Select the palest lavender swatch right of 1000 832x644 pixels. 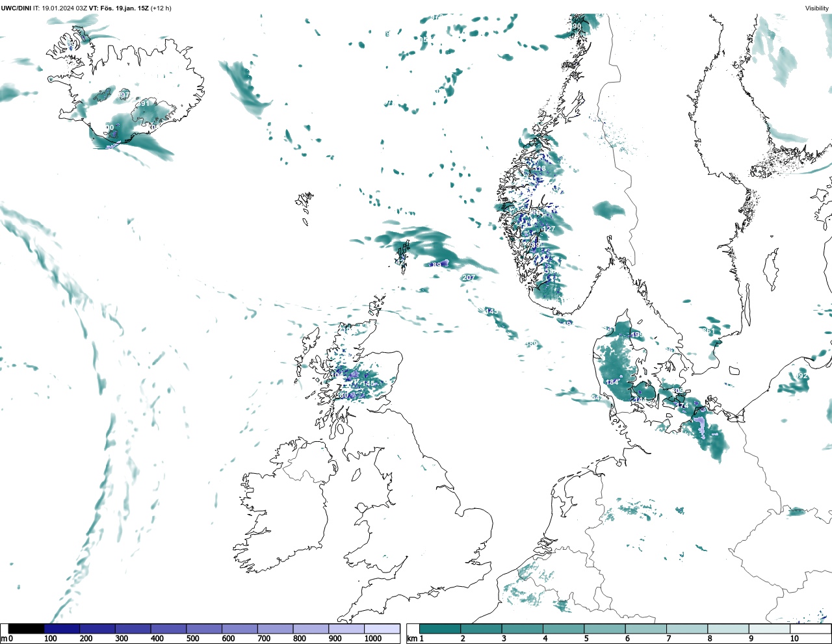tap(382, 628)
